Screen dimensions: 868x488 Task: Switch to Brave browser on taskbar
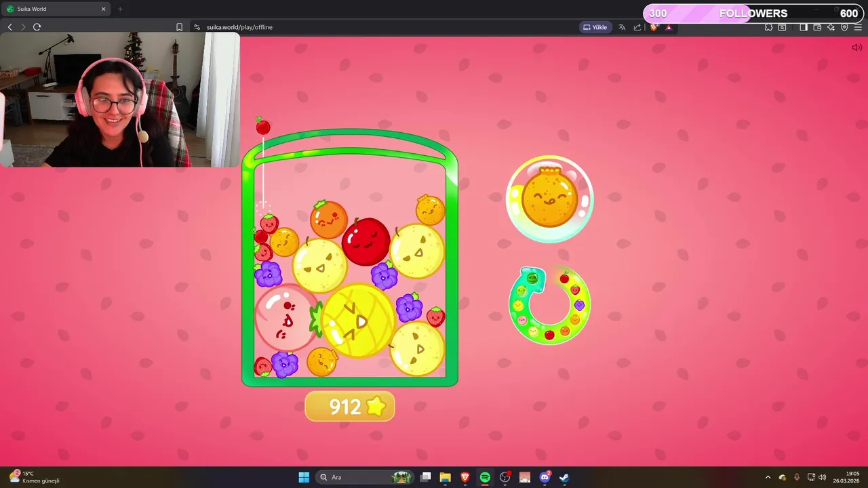tap(465, 477)
